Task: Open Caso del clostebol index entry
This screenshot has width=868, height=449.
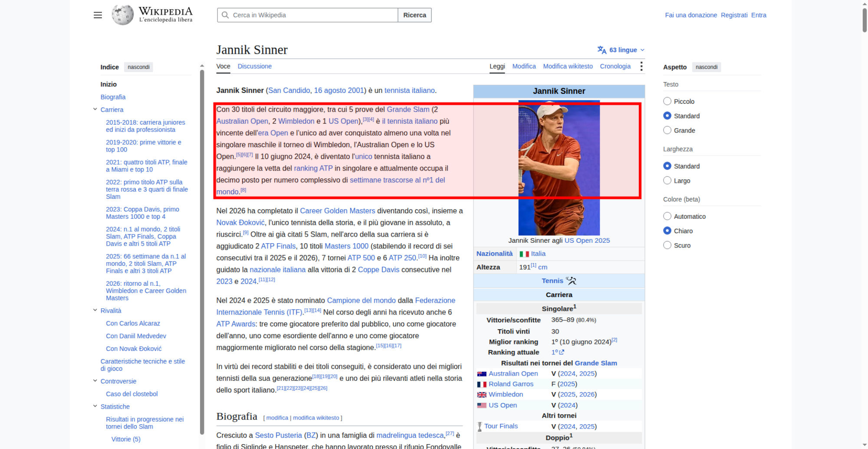Action: (132, 394)
